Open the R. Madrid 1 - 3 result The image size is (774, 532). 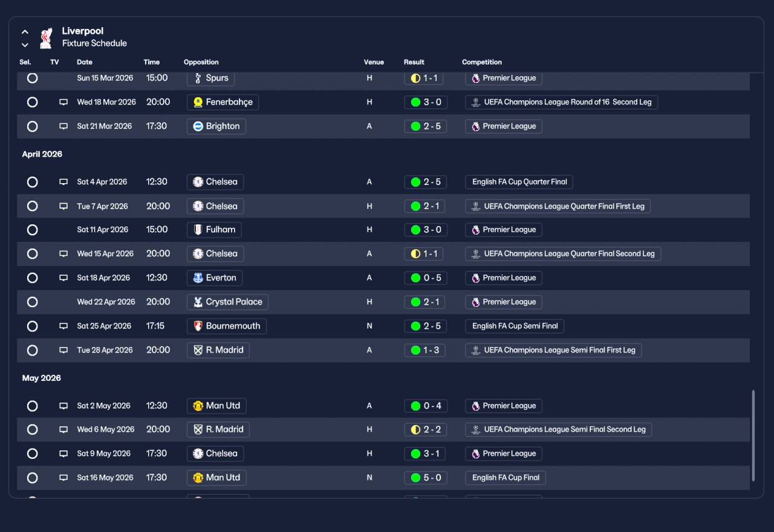(x=426, y=350)
